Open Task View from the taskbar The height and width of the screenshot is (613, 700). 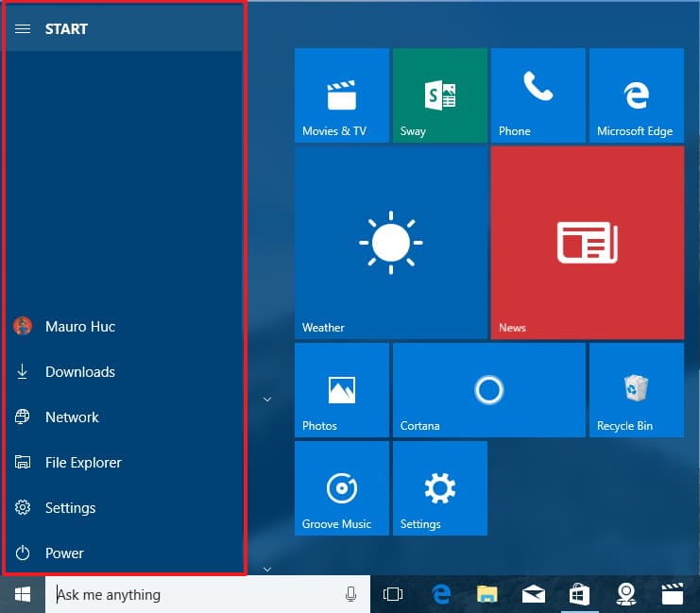[393, 594]
